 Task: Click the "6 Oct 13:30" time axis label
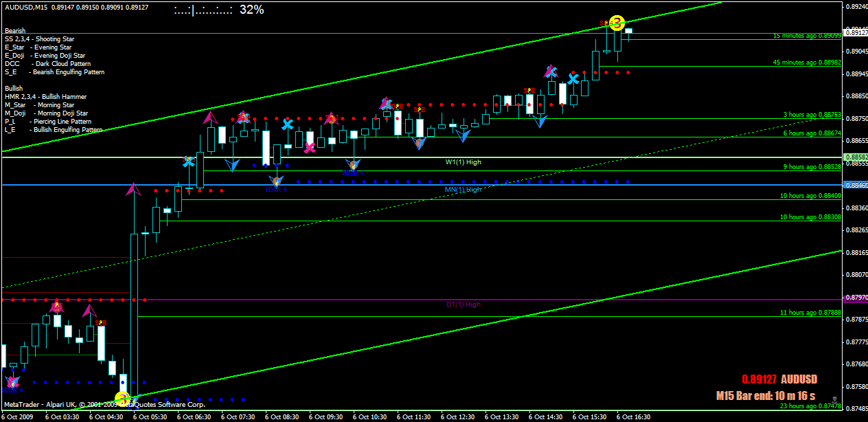502,417
